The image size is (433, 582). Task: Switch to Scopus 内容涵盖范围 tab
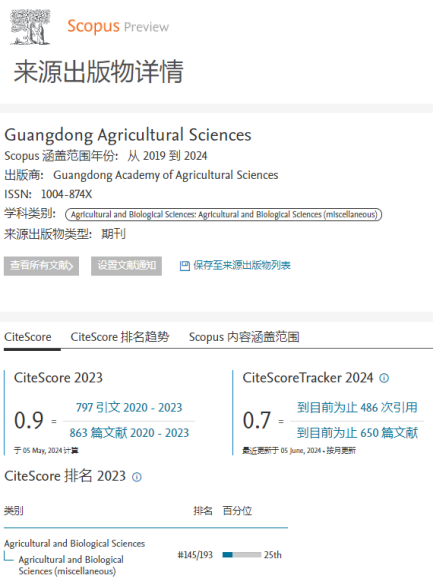tap(244, 337)
